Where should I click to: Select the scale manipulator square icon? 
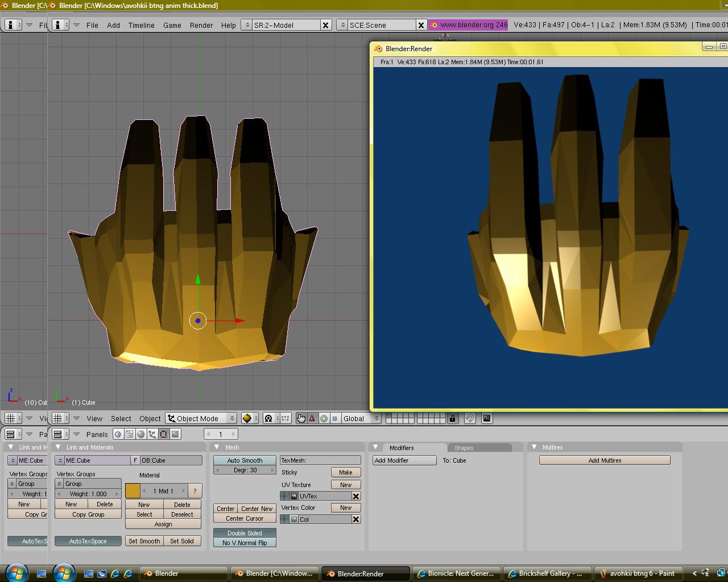335,418
